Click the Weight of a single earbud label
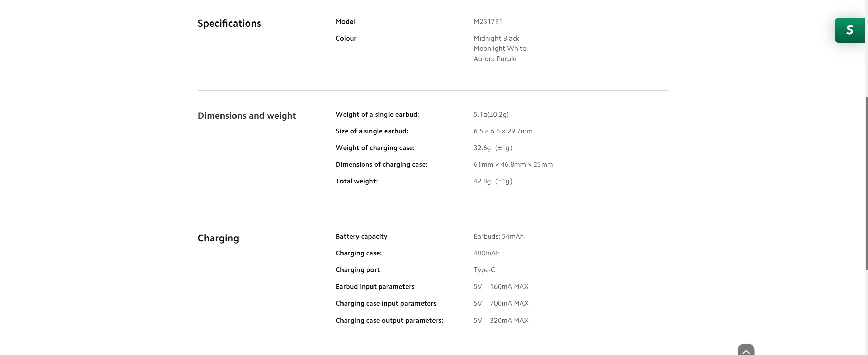Screen dimensions: 868x355 tap(377, 114)
